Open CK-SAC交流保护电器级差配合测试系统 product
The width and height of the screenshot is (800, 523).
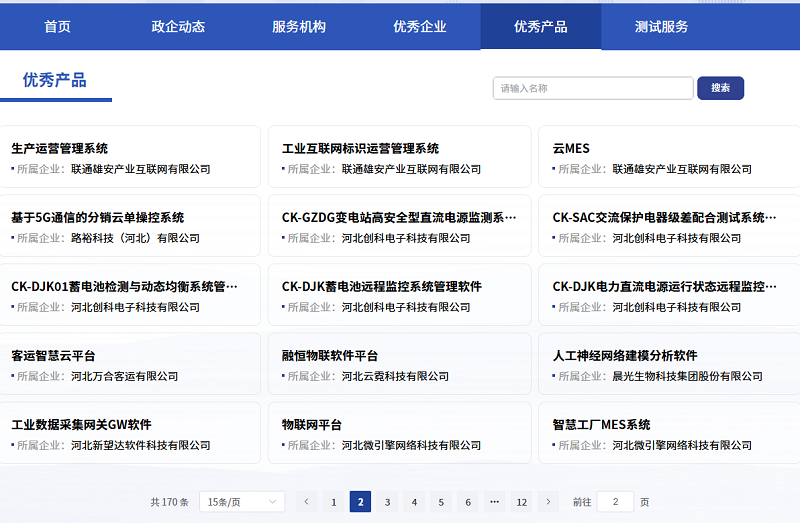pos(669,226)
